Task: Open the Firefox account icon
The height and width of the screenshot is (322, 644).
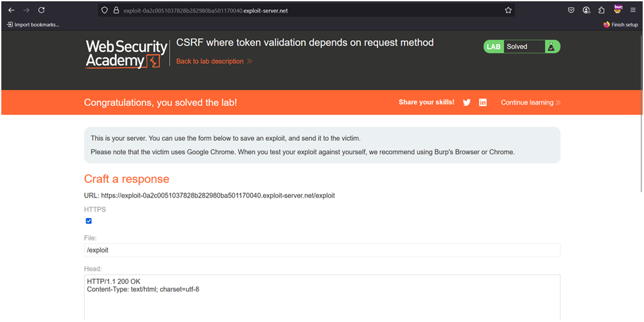Action: [x=585, y=10]
